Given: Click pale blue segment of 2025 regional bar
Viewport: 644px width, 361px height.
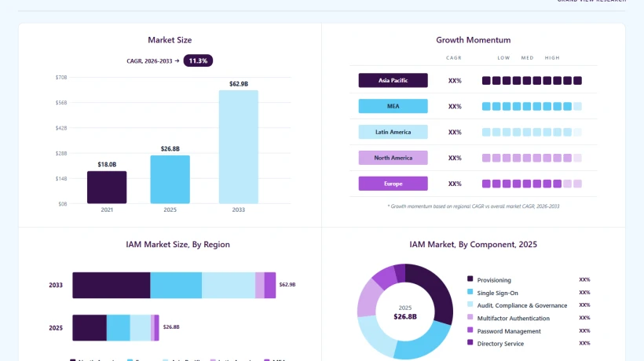Looking at the screenshot, I should [x=141, y=328].
